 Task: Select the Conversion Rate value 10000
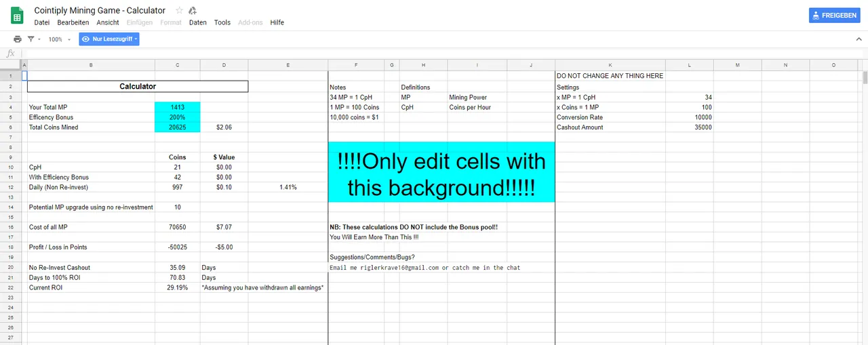(x=689, y=117)
